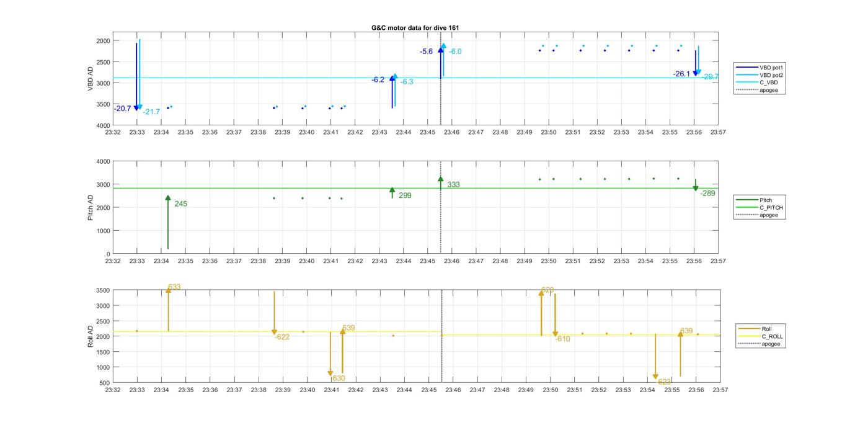The width and height of the screenshot is (868, 430).
Task: Click the "23:38" tick on the Pitch x-axis
Action: (x=258, y=261)
